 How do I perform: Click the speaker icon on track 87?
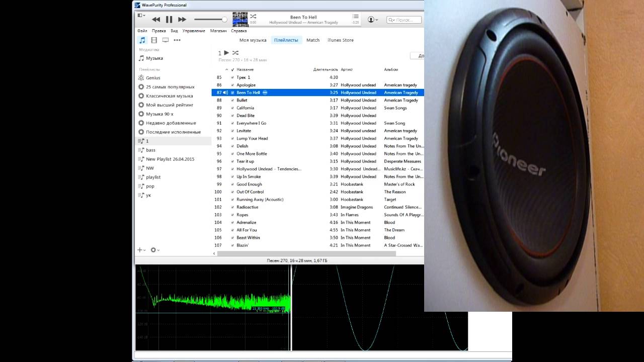pyautogui.click(x=225, y=93)
